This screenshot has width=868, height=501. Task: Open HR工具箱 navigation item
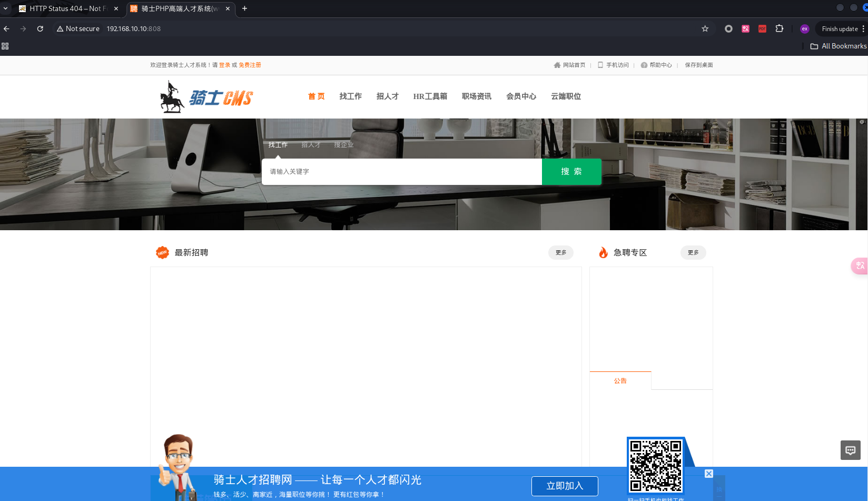(x=430, y=96)
